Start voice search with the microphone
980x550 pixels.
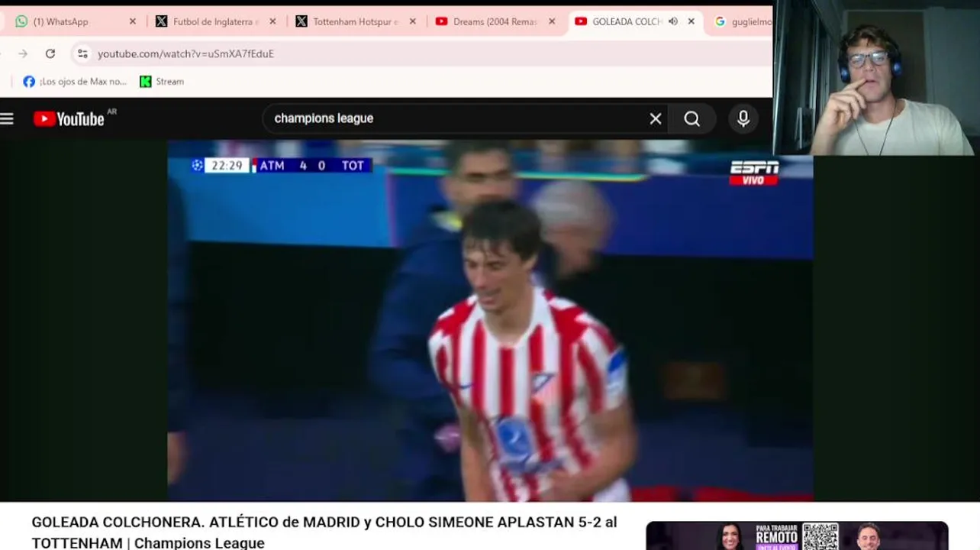pyautogui.click(x=743, y=118)
